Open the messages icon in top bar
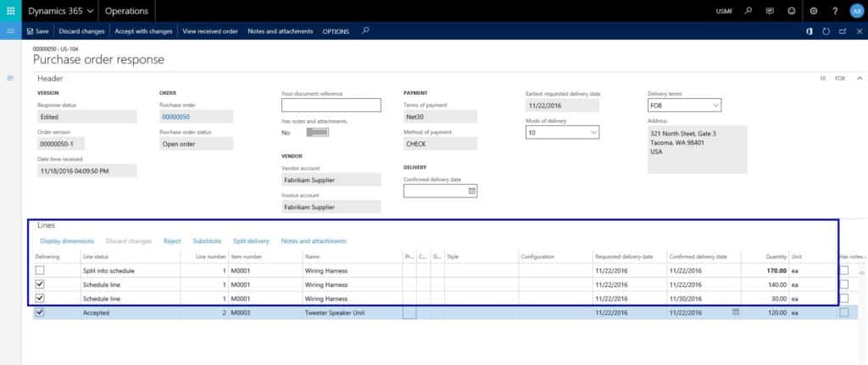This screenshot has height=365, width=868. coord(770,10)
